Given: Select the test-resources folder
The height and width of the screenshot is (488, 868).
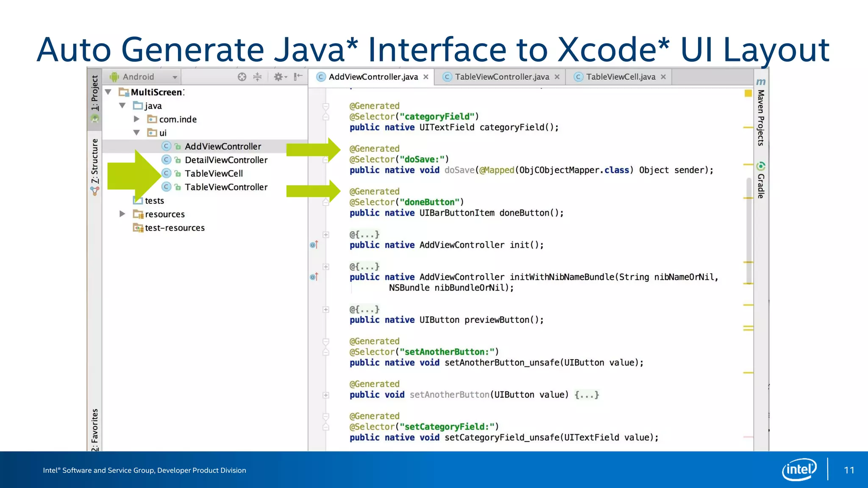Looking at the screenshot, I should coord(175,227).
